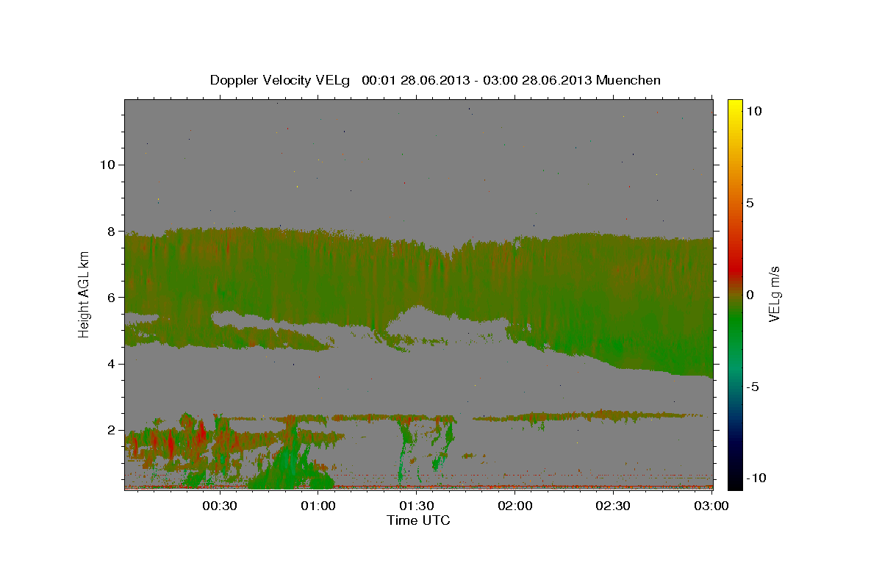Click the '02:30' time tick label
Viewport: 882px width, 588px height.
coord(614,506)
